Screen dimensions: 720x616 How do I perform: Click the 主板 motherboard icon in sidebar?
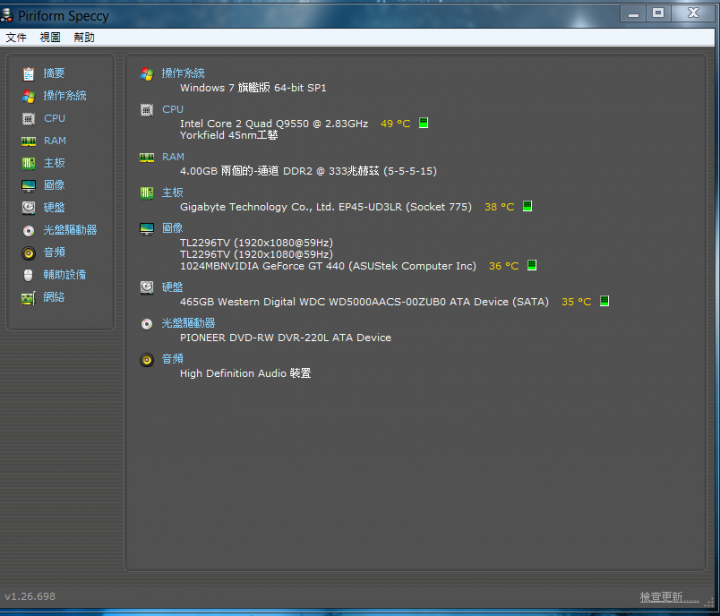click(x=28, y=163)
